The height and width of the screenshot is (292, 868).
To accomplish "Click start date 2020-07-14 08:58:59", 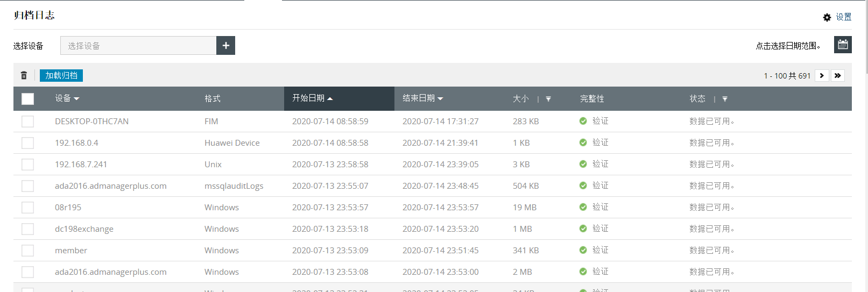I will (x=330, y=122).
